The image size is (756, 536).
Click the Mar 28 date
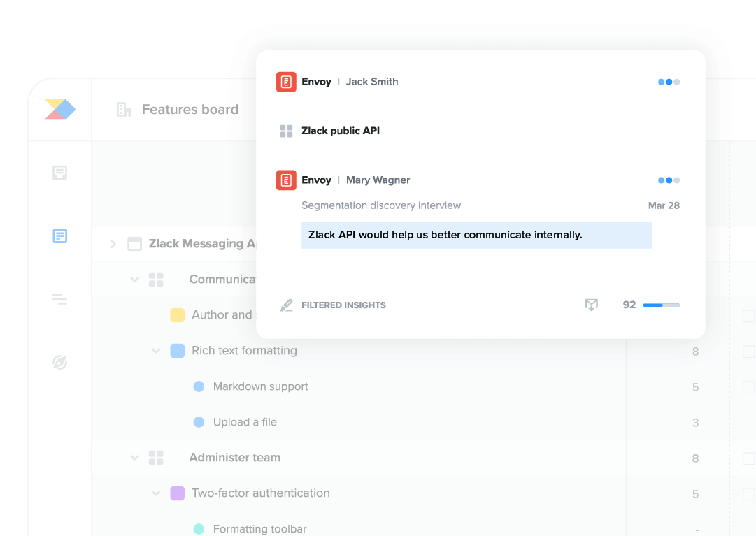pyautogui.click(x=664, y=205)
